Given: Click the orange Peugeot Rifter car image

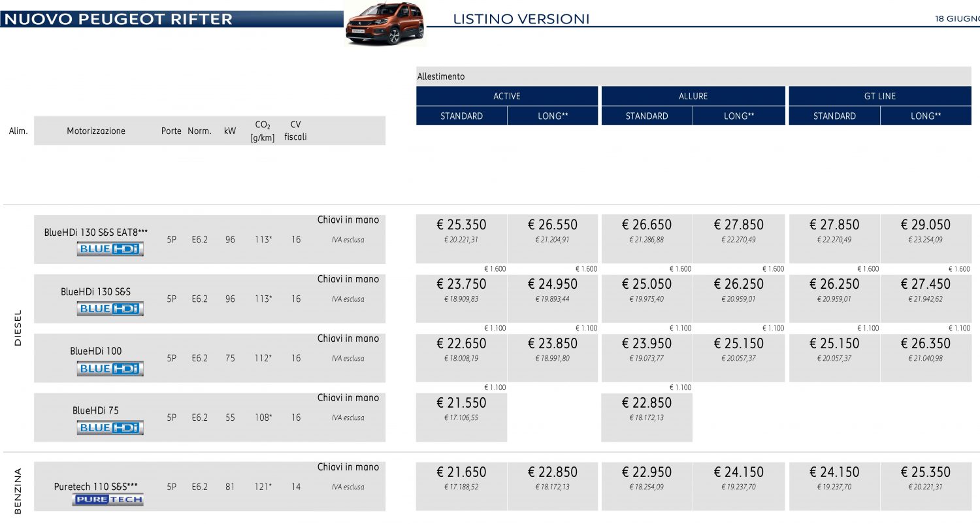Looking at the screenshot, I should pyautogui.click(x=384, y=24).
